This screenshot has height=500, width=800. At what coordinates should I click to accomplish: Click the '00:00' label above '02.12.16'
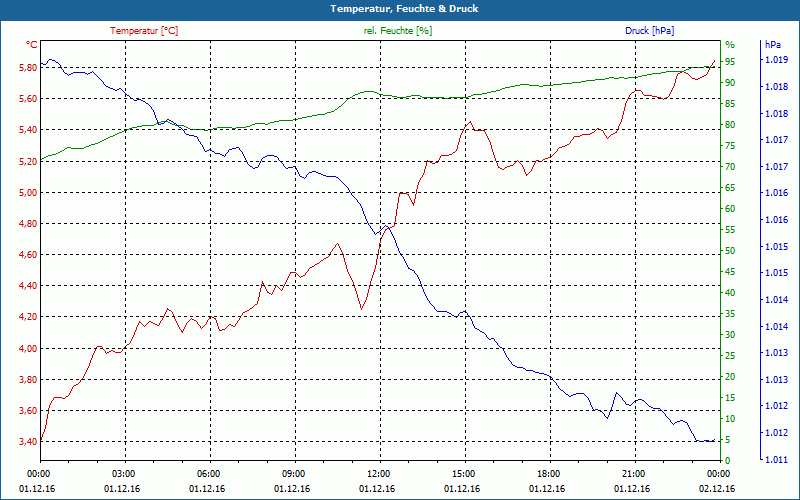point(720,473)
